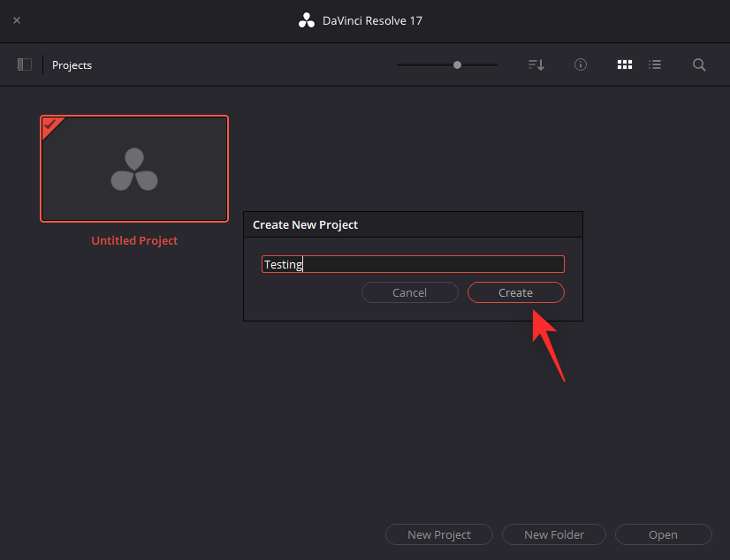
Task: Click the project name input field
Action: (x=413, y=264)
